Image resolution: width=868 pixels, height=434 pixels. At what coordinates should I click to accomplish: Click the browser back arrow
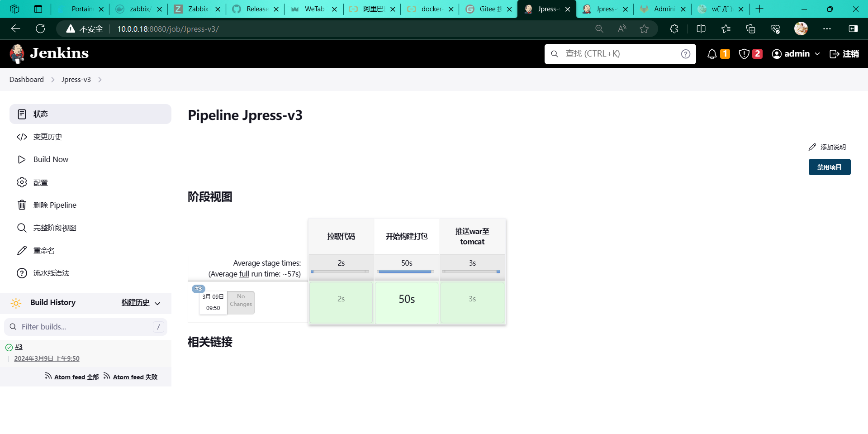(x=16, y=29)
